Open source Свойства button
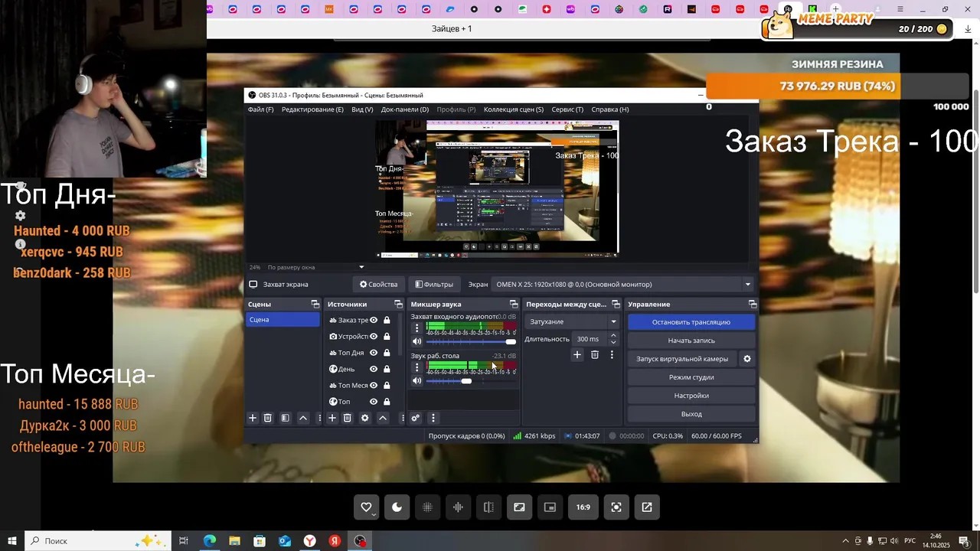Viewport: 980px width, 551px height. tap(378, 284)
